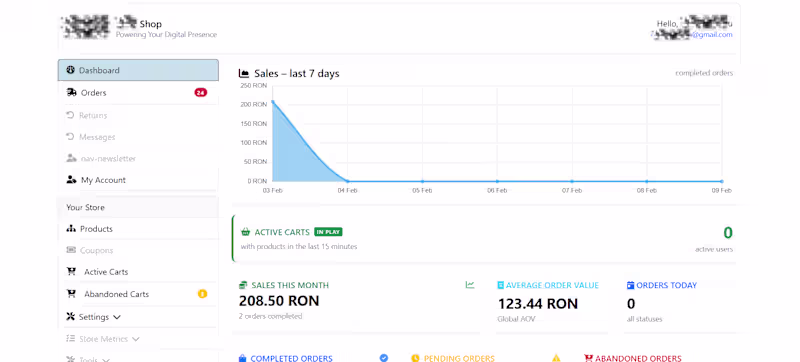
Task: Click the Abandoned Orders heading
Action: click(x=638, y=358)
